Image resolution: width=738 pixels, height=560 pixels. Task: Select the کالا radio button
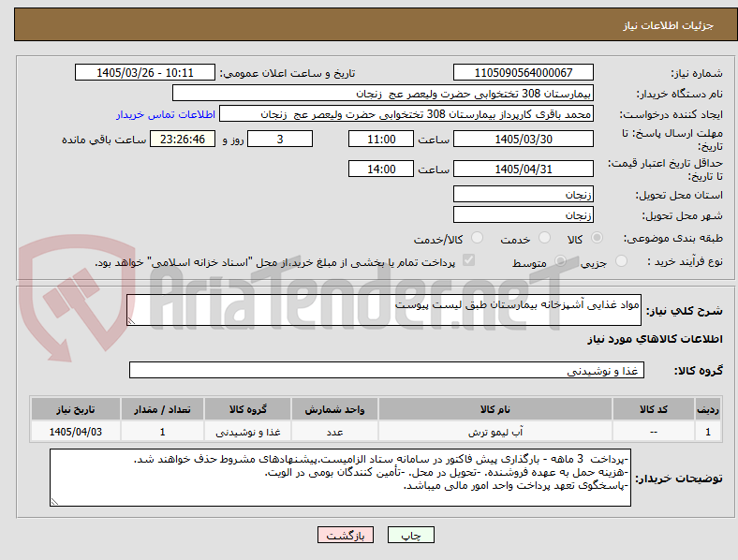597,238
